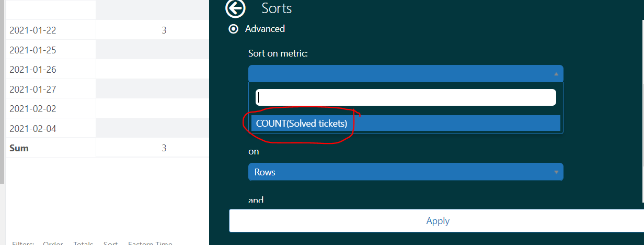Click the 2021-01-27 row label

[x=32, y=90]
